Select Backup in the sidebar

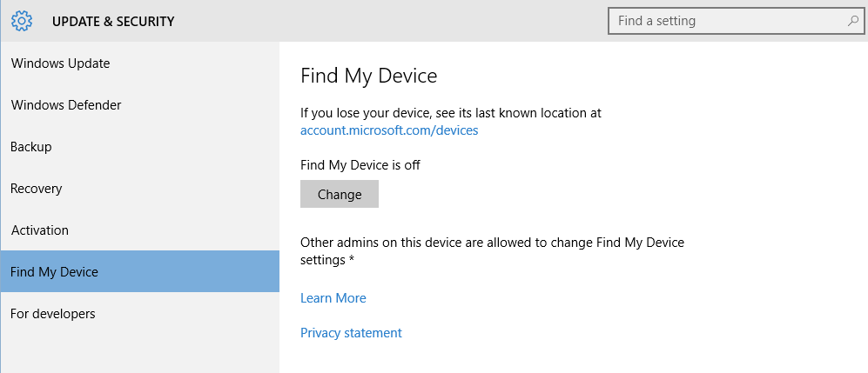pyautogui.click(x=31, y=147)
